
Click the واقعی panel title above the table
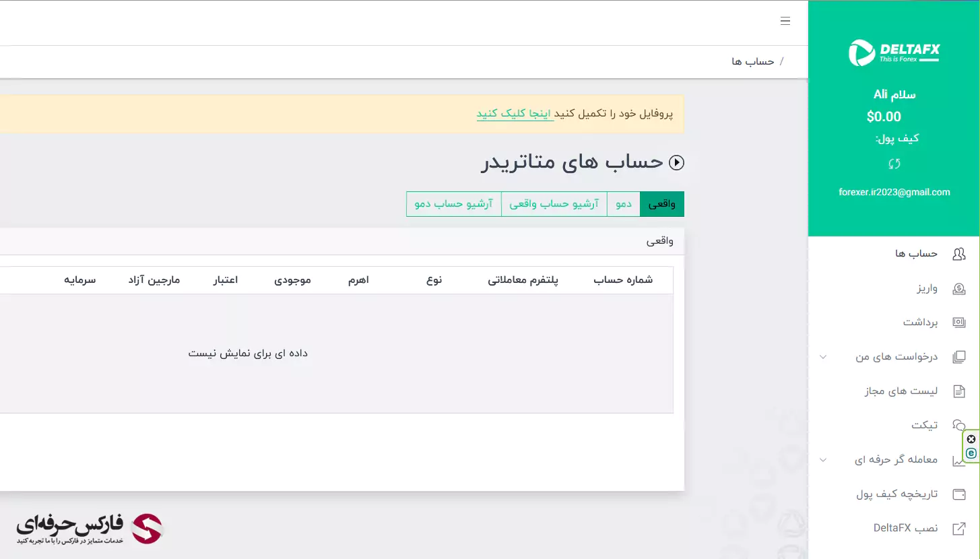660,241
